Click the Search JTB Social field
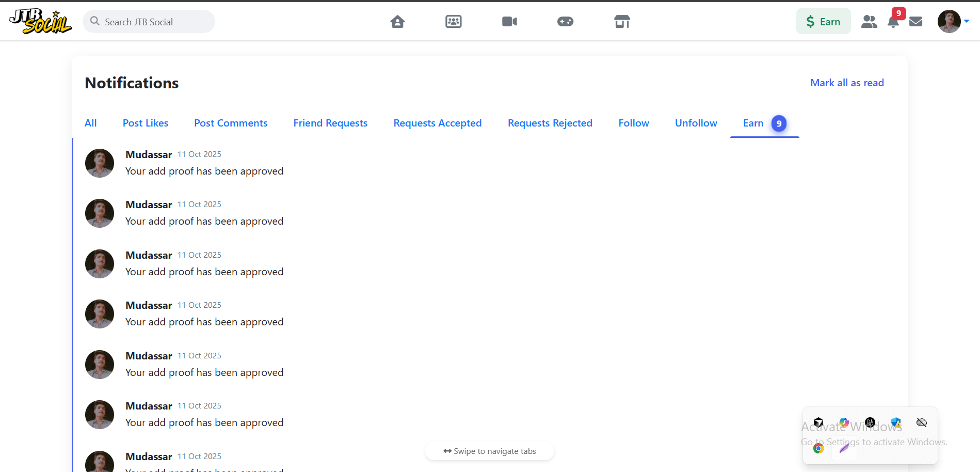This screenshot has height=472, width=980. 150,22
